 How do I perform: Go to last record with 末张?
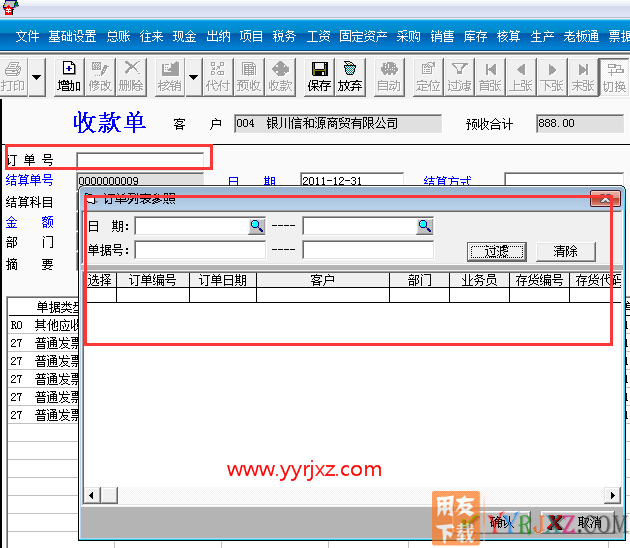pyautogui.click(x=583, y=77)
